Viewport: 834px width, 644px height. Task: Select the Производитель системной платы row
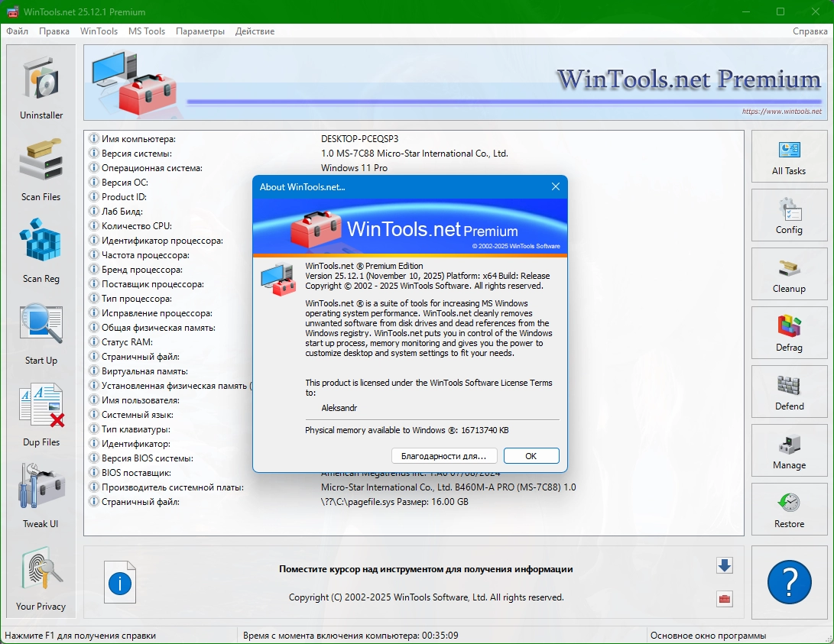pos(414,487)
